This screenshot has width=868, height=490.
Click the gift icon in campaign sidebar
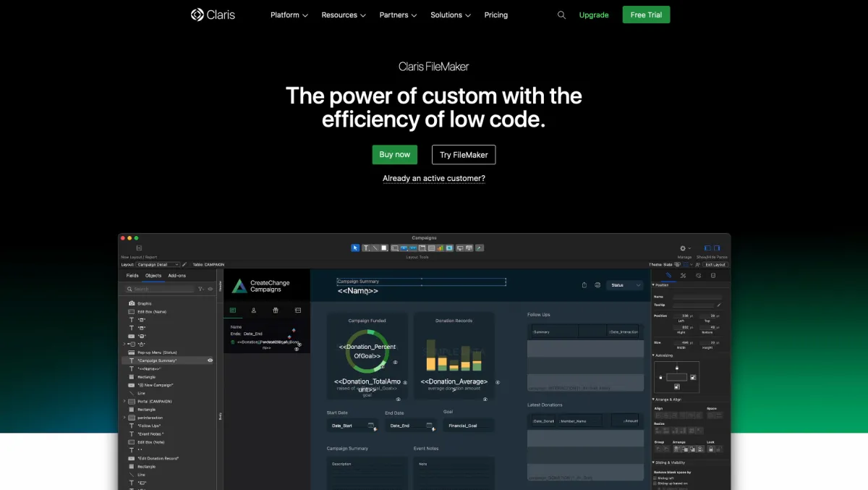[276, 311]
